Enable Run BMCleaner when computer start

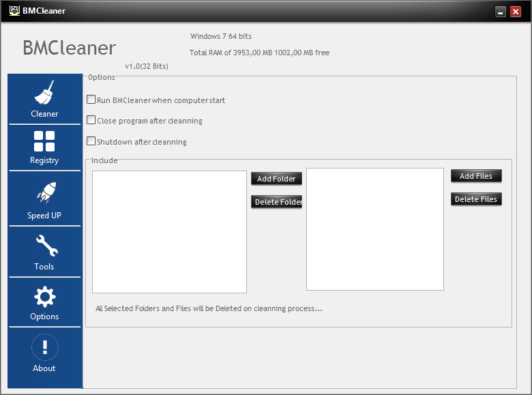pos(91,100)
